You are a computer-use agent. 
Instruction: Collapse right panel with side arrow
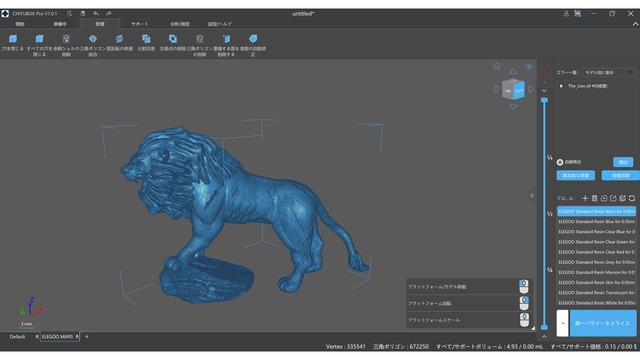click(x=532, y=196)
